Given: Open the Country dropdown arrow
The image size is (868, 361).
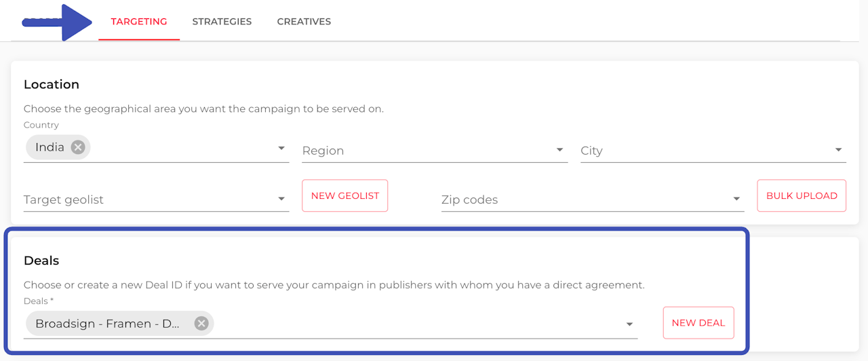Looking at the screenshot, I should coord(281,149).
